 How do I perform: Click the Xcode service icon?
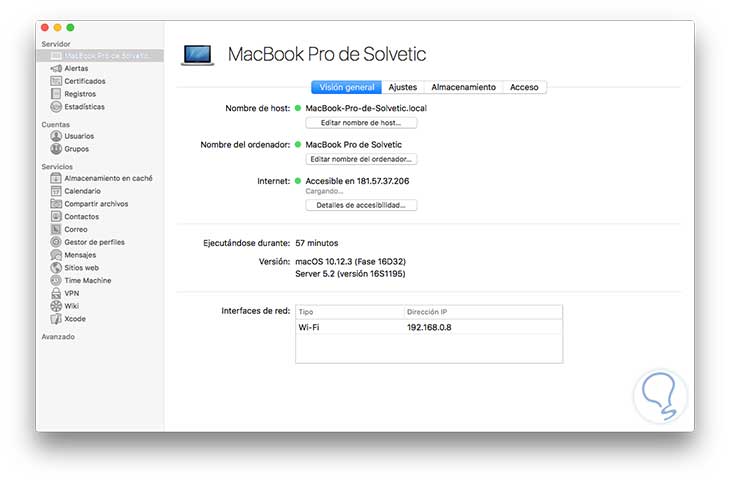(56, 319)
